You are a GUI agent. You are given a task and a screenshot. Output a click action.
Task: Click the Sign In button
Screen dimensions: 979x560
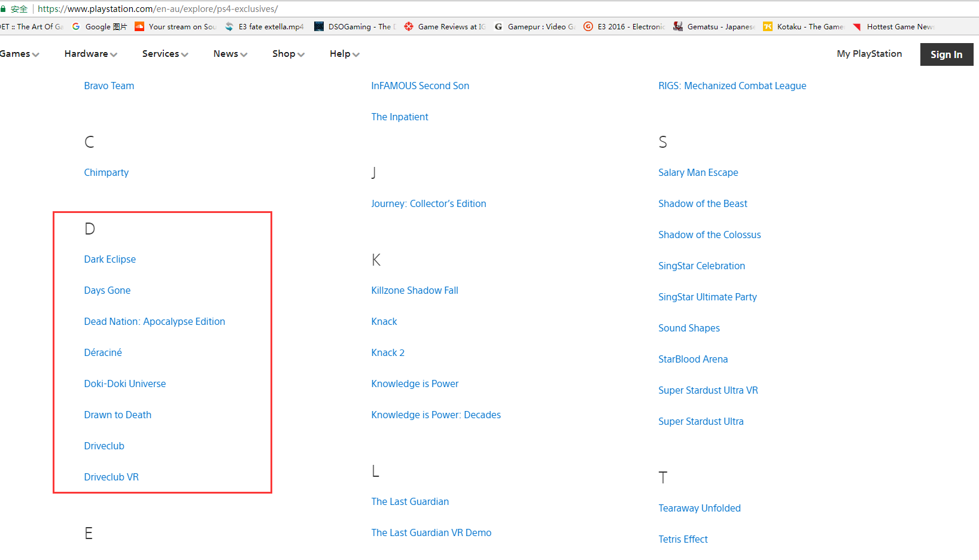(x=947, y=54)
